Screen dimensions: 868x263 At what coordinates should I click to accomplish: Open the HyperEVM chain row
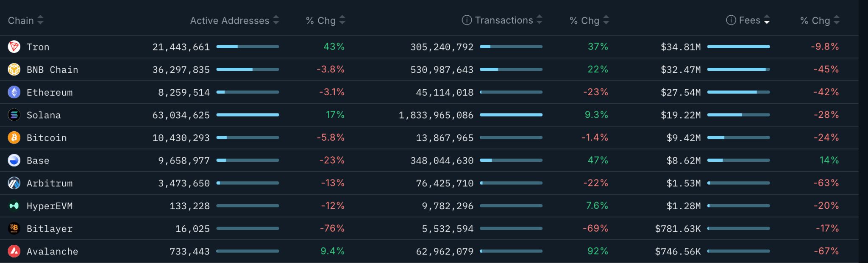(x=49, y=206)
